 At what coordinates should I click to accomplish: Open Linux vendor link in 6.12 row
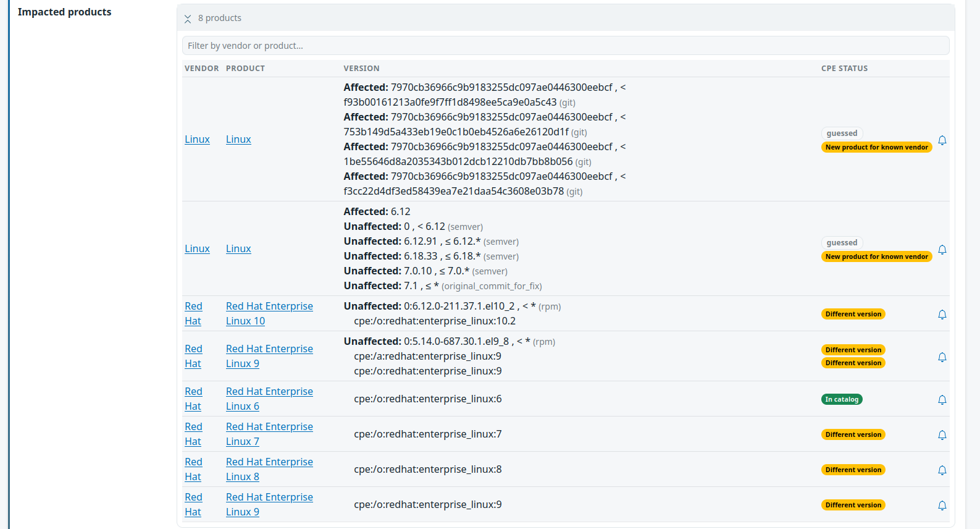tap(197, 248)
